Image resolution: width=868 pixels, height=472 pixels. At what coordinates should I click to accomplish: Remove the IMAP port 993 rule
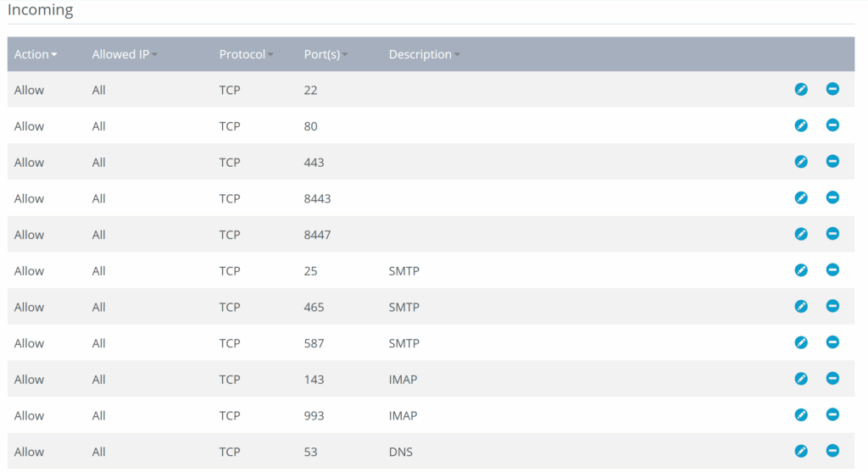[x=832, y=415]
